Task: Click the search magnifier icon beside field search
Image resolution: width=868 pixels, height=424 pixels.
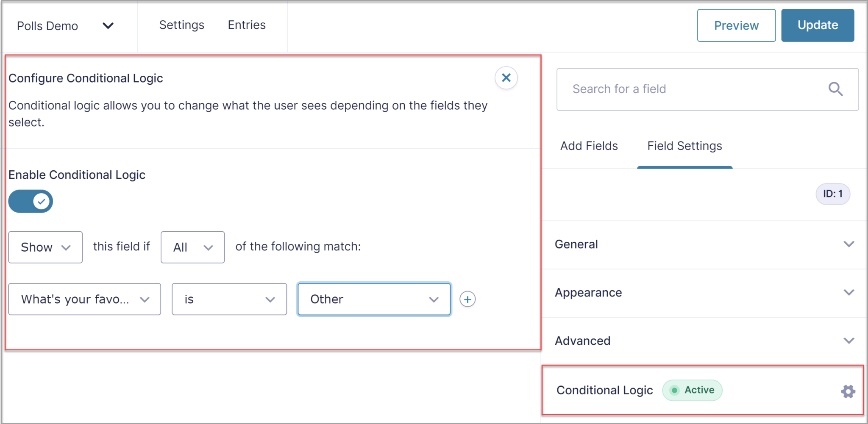Action: (835, 89)
